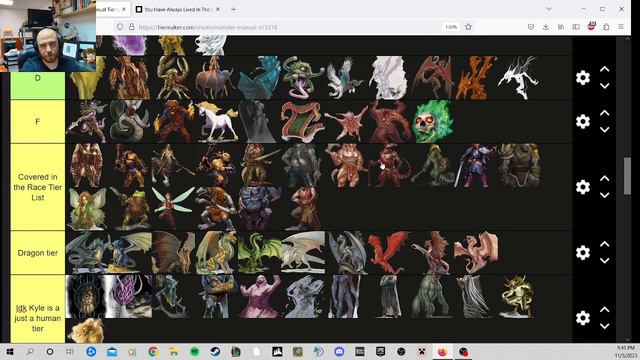640x360 pixels.
Task: Open Firefox downloads panel
Action: 546,27
